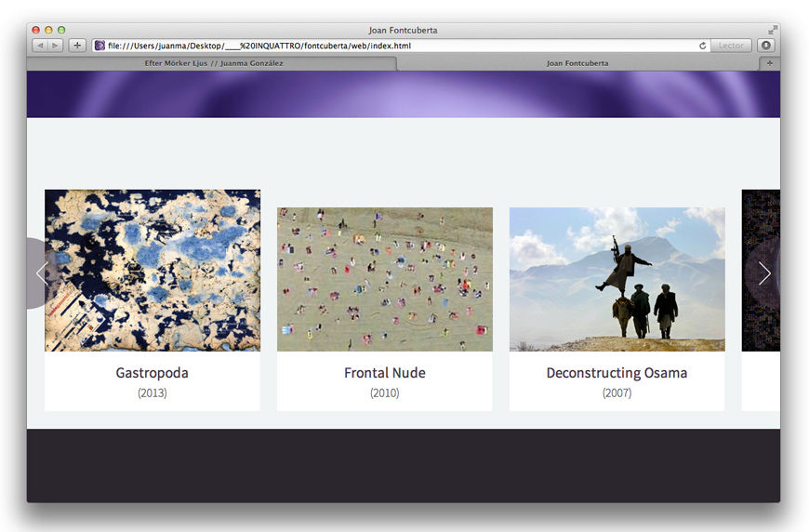Select the Gastropoda blue artwork thumbnail
809x532 pixels.
point(153,270)
